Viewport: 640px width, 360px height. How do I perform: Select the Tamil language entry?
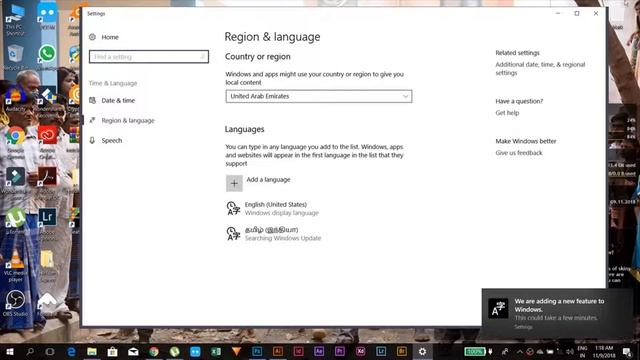pos(273,234)
